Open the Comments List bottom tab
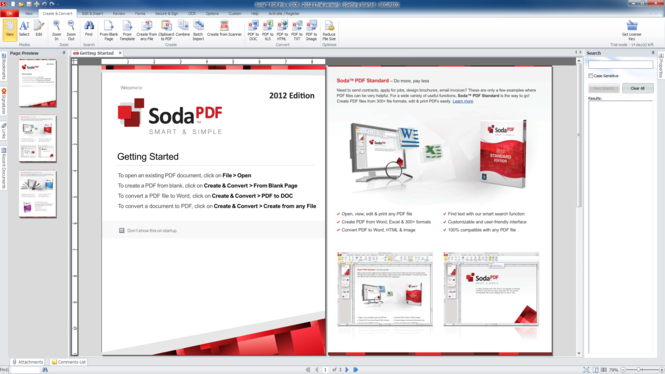 pos(69,362)
